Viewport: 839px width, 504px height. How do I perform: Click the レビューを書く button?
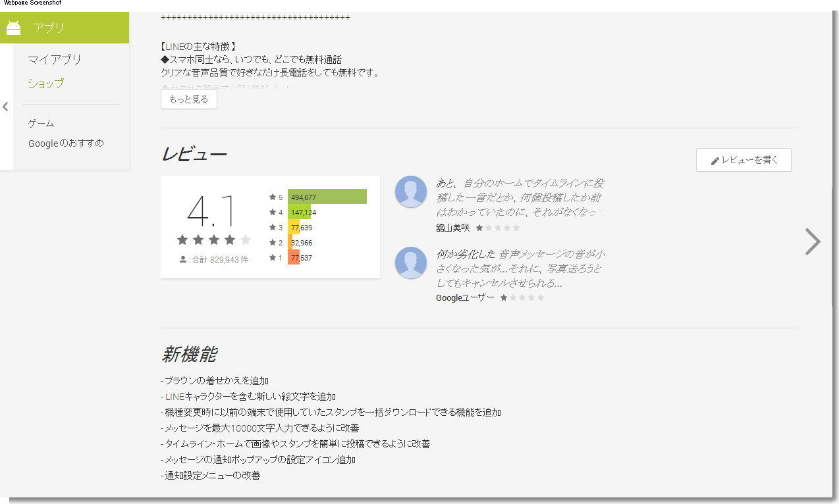(x=744, y=160)
